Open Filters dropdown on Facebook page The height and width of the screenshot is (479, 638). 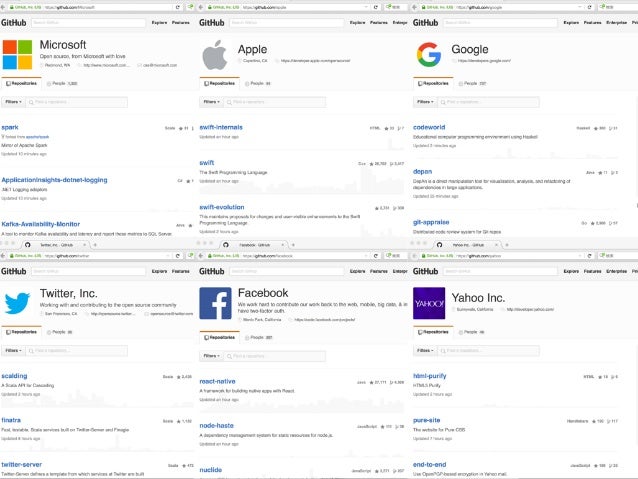[x=212, y=356]
